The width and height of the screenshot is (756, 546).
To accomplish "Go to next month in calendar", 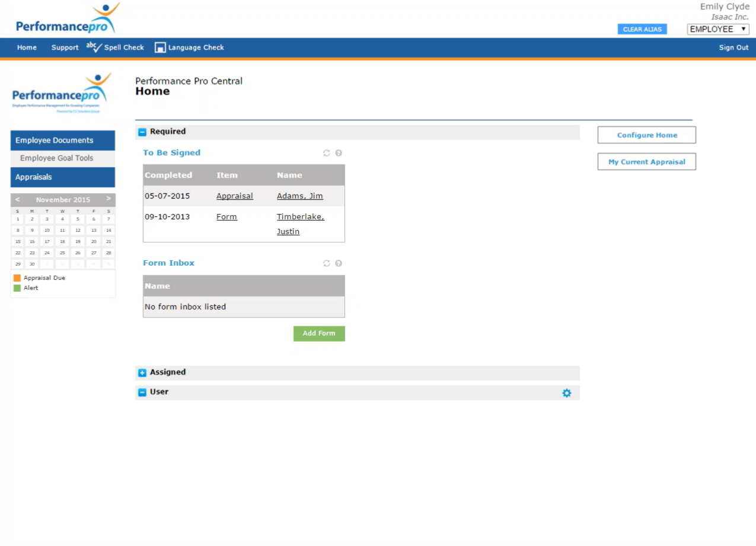I will tap(109, 199).
